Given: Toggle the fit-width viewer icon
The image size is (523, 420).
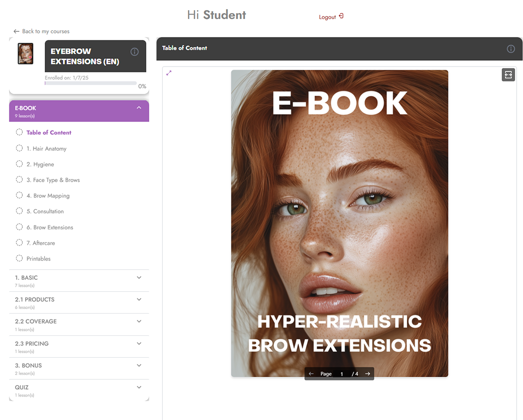Looking at the screenshot, I should pyautogui.click(x=508, y=74).
